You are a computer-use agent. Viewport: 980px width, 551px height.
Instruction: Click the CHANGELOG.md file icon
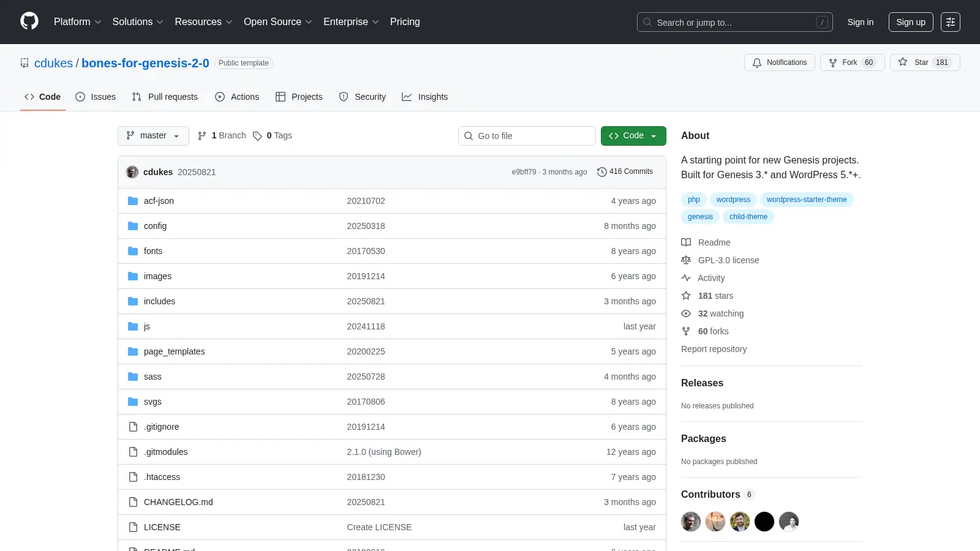point(133,502)
